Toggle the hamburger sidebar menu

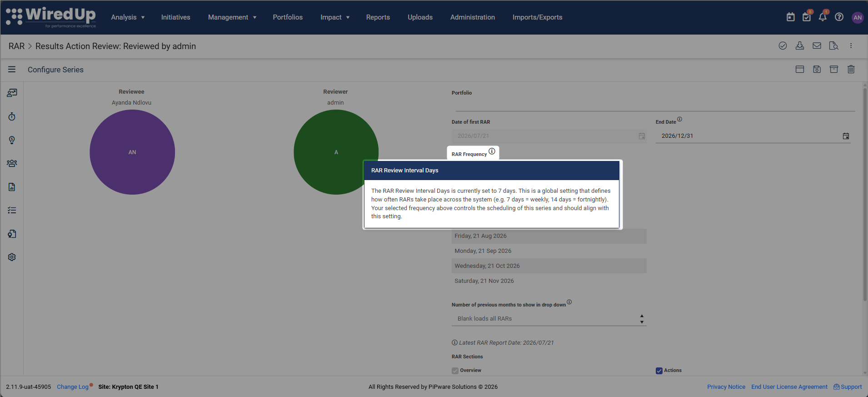point(12,70)
